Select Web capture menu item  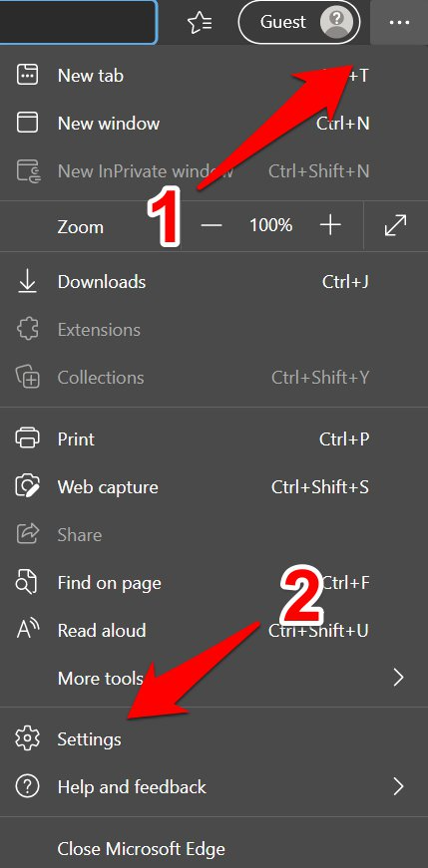(x=214, y=487)
